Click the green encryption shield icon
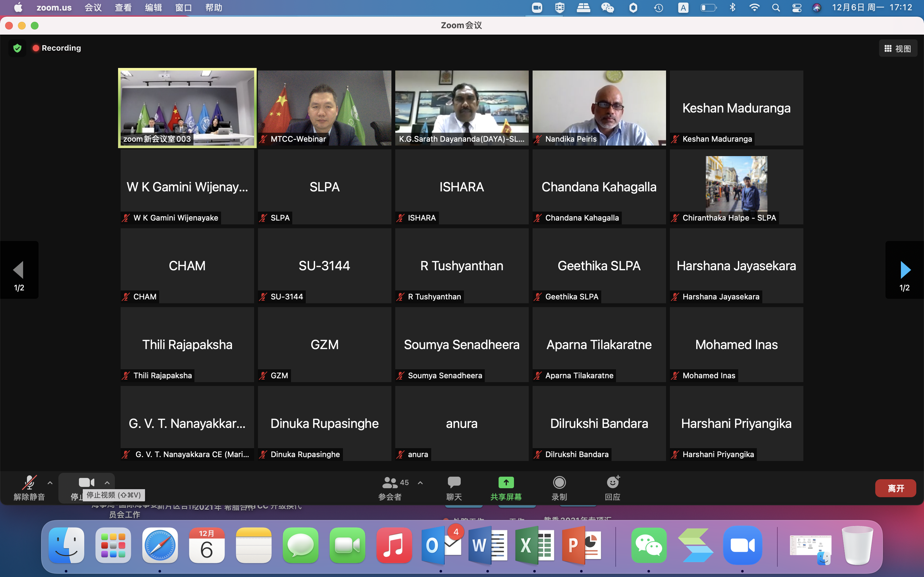Viewport: 924px width, 577px height. click(17, 48)
